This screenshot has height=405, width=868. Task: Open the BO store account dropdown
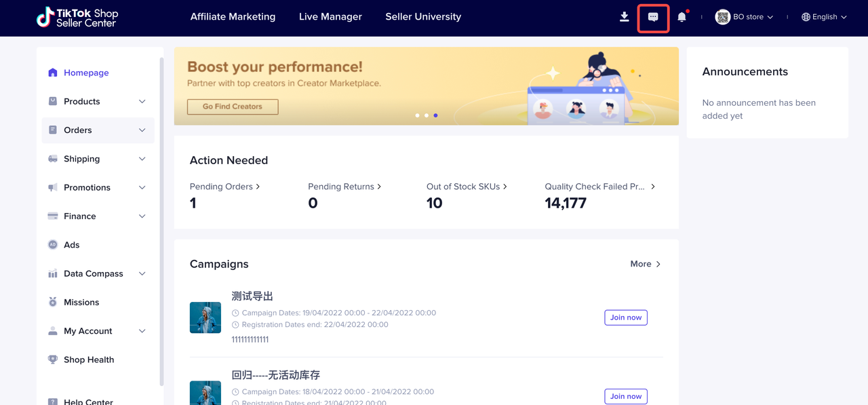tap(745, 17)
